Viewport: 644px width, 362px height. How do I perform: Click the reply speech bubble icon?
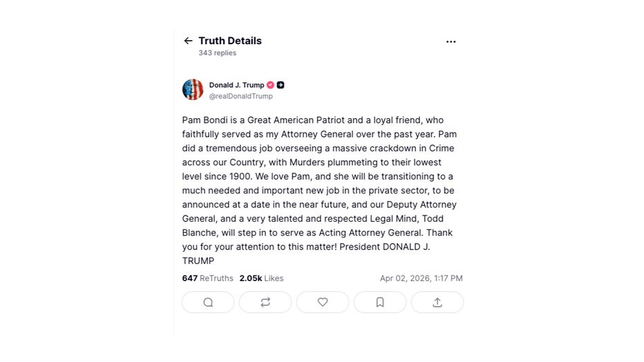point(208,302)
